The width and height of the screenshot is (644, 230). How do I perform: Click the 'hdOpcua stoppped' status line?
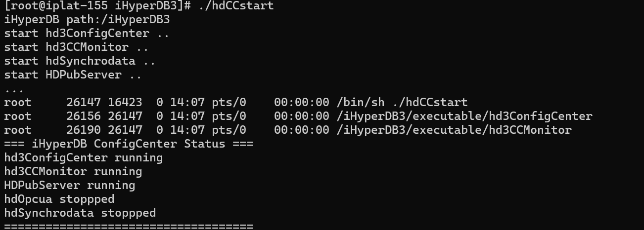tap(59, 199)
